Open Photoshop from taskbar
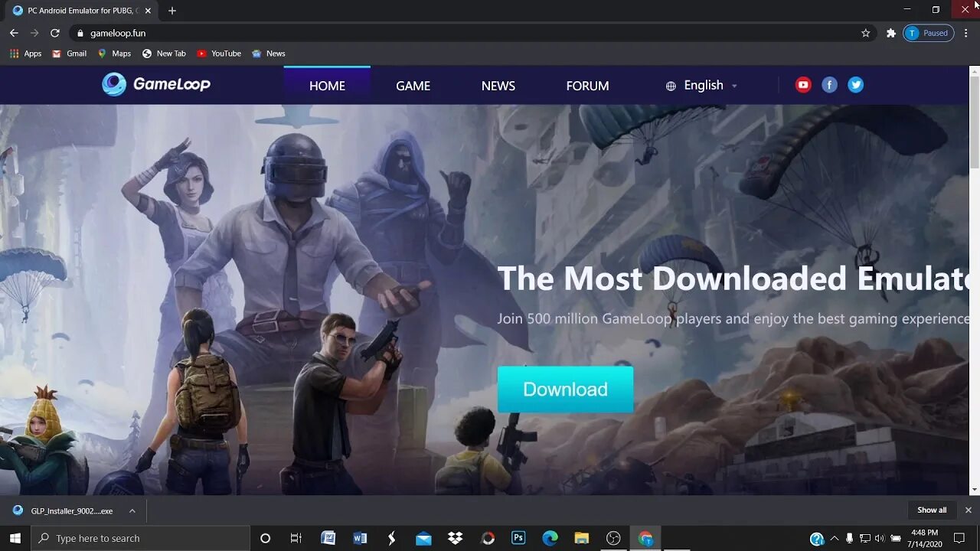Viewport: 980px width, 551px height. coord(518,538)
